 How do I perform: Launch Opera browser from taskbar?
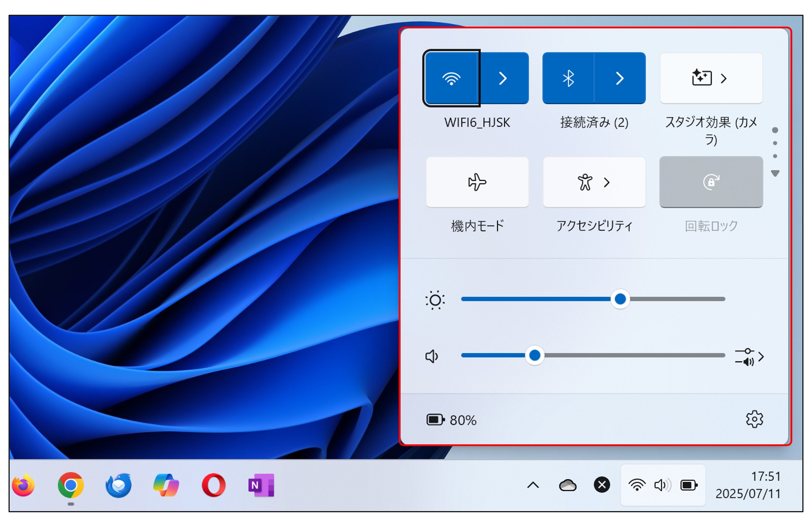click(x=214, y=485)
